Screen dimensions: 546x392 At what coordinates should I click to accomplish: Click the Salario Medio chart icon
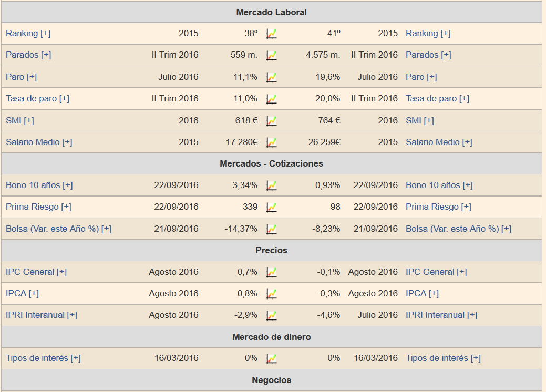pyautogui.click(x=271, y=142)
